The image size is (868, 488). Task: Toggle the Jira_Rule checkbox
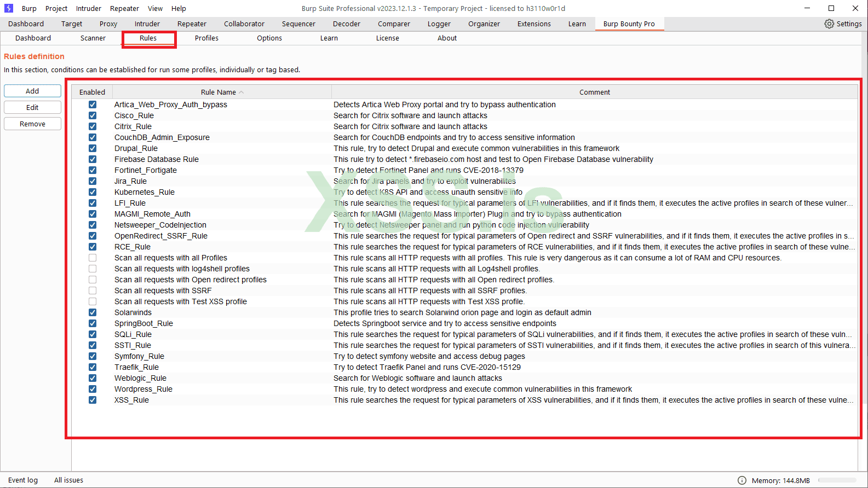click(93, 181)
